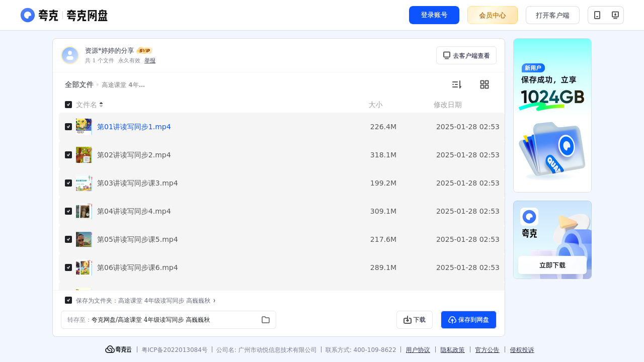Toggle 保存为文件夹 checkbox

pos(68,300)
